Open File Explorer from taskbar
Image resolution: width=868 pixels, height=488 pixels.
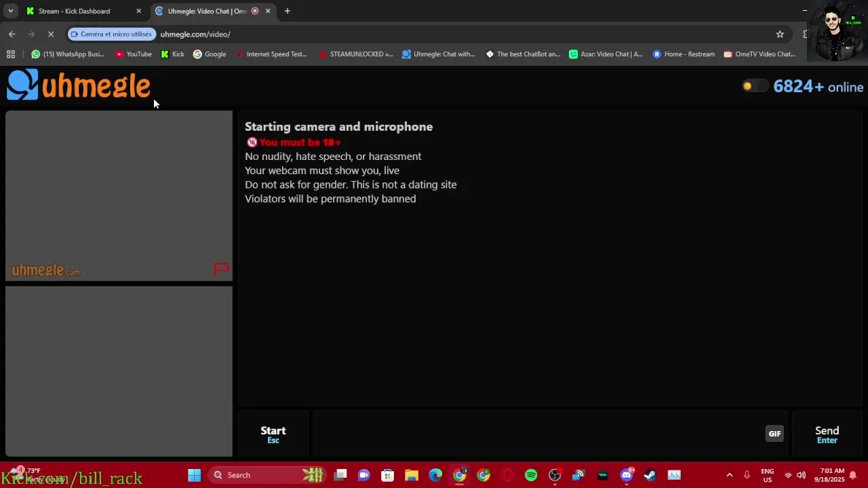[x=412, y=475]
